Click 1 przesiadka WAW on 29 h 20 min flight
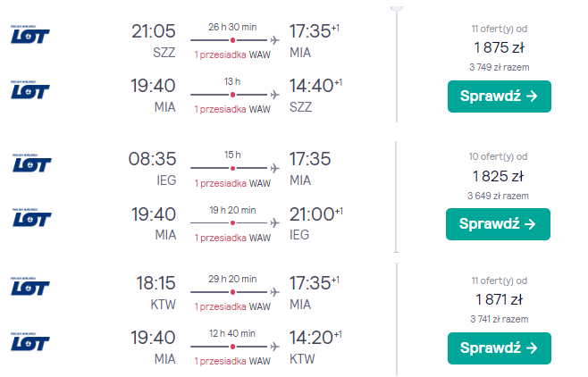Screen dimensions: 588x377 (232, 306)
